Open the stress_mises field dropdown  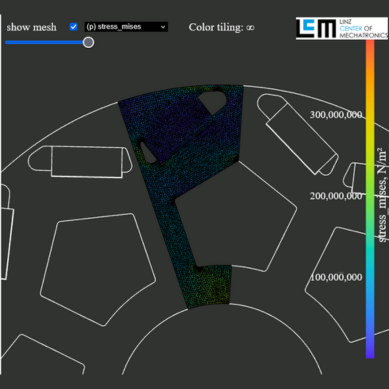(x=126, y=27)
